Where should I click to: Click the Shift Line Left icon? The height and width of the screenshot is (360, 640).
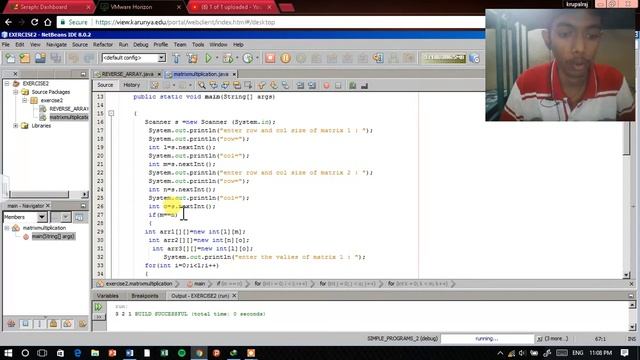(300, 85)
